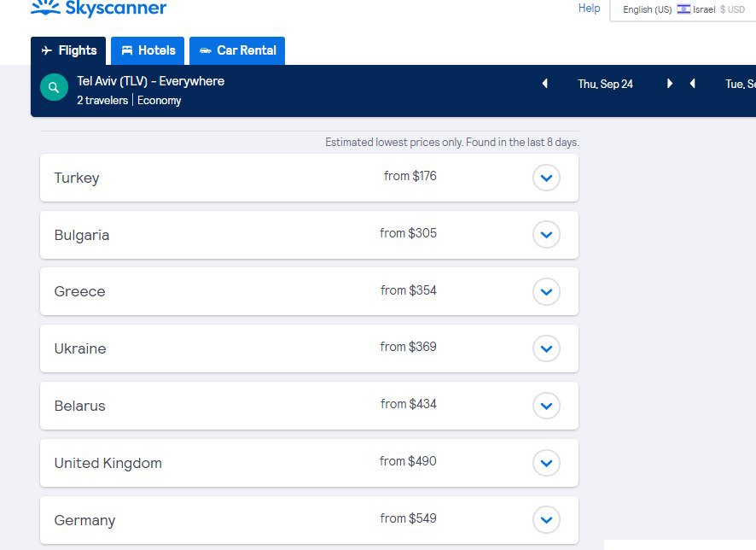Click the Germany country name

click(84, 520)
